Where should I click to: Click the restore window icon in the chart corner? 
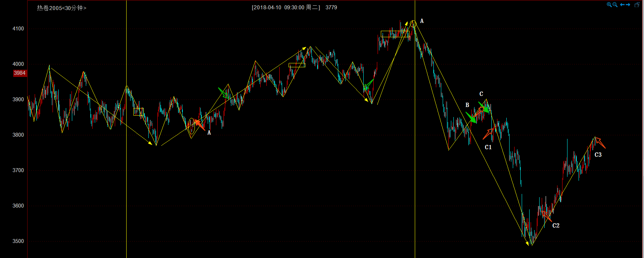click(637, 5)
